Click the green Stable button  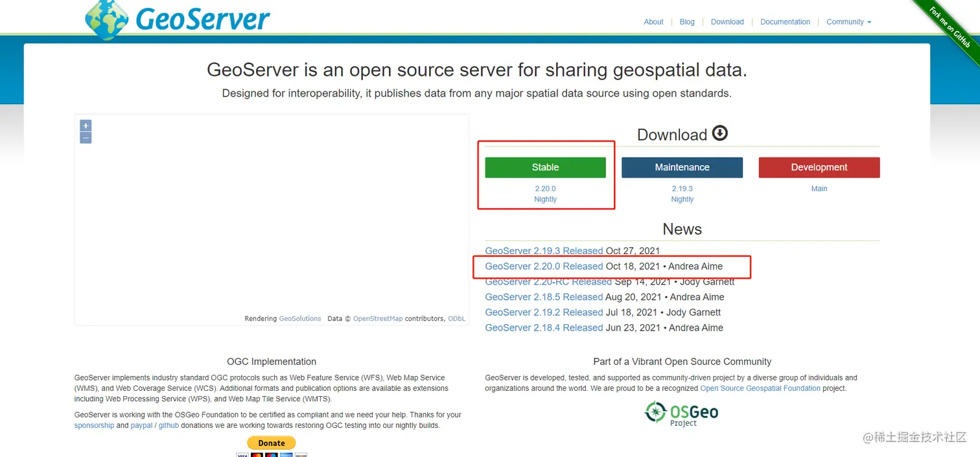[545, 167]
